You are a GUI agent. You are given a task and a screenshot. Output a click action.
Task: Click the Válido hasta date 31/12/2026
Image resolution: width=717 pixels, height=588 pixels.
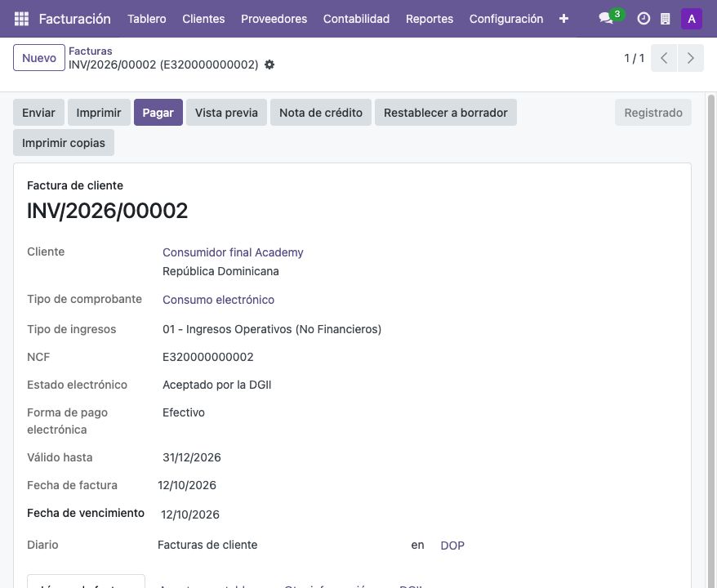pos(192,457)
